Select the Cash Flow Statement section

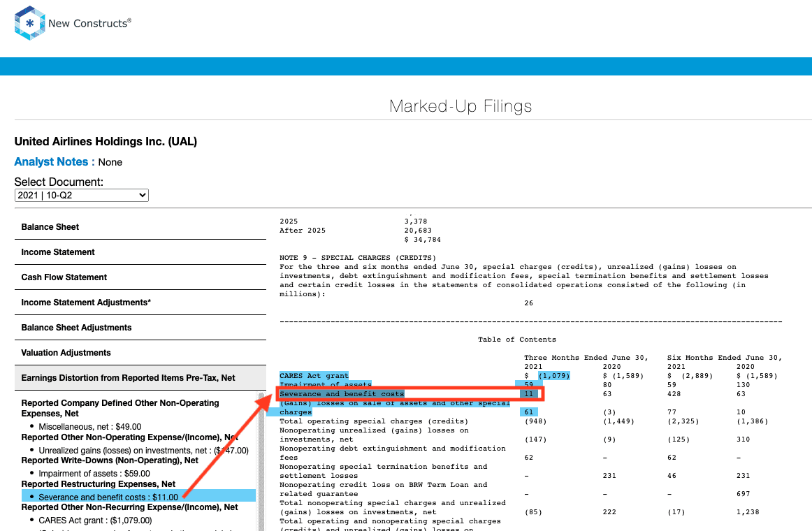(x=140, y=277)
